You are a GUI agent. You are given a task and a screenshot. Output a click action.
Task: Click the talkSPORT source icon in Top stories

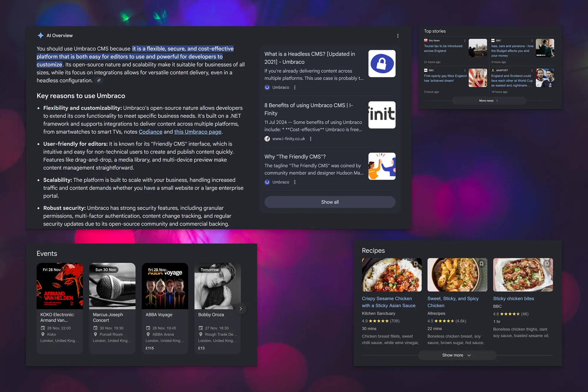493,70
